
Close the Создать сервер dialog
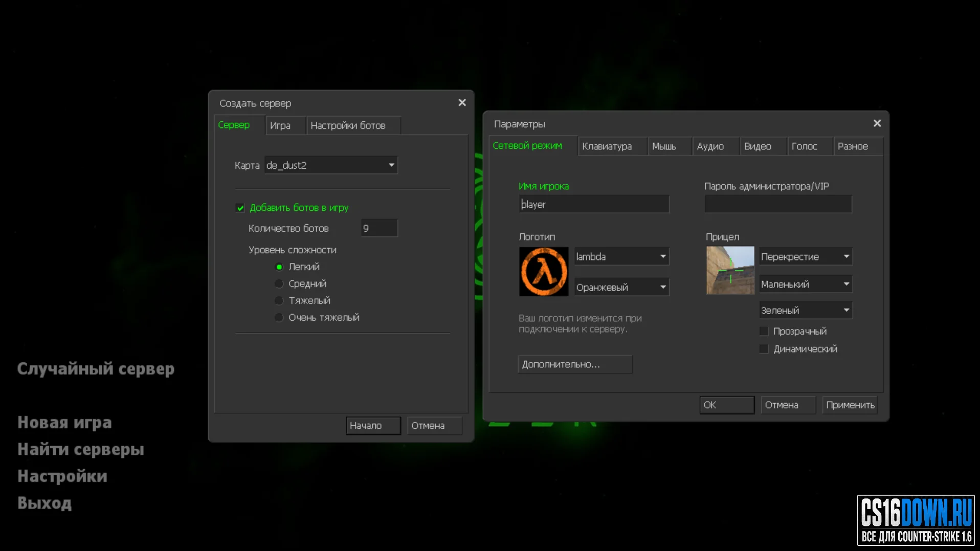click(462, 103)
